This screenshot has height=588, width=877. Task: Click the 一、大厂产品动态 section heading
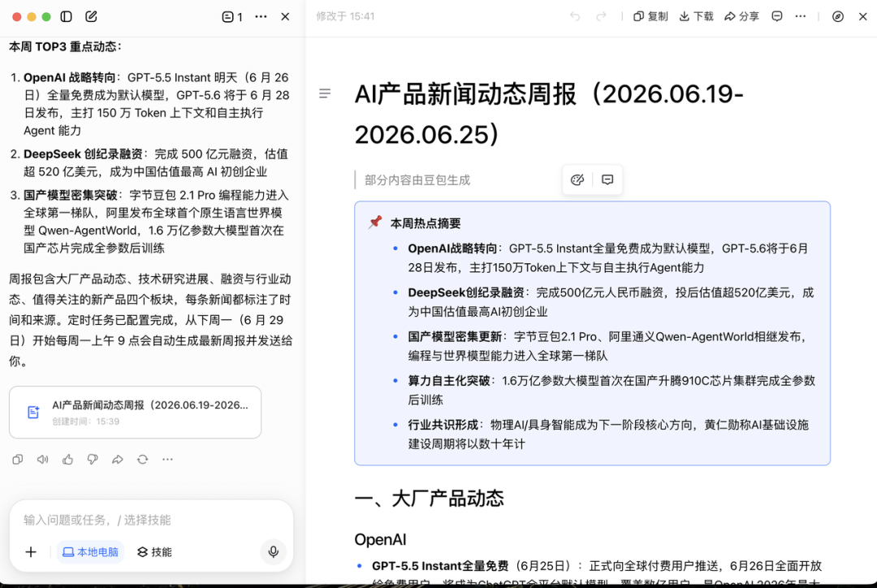pos(429,499)
